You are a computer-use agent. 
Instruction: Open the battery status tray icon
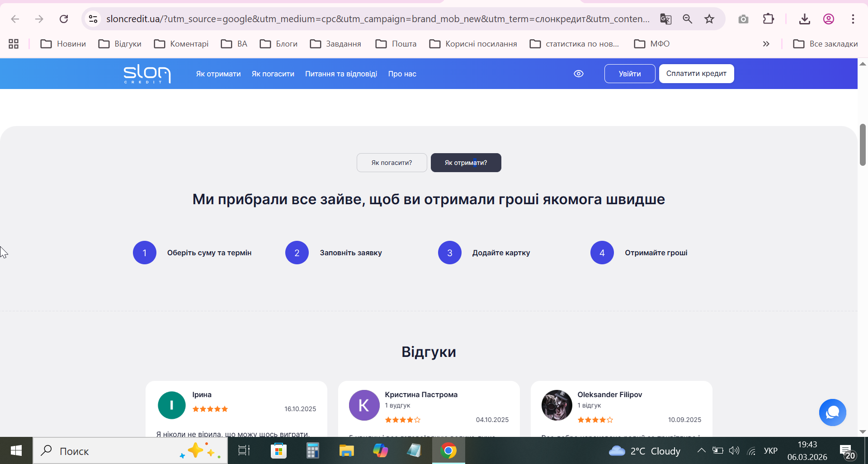coord(717,450)
